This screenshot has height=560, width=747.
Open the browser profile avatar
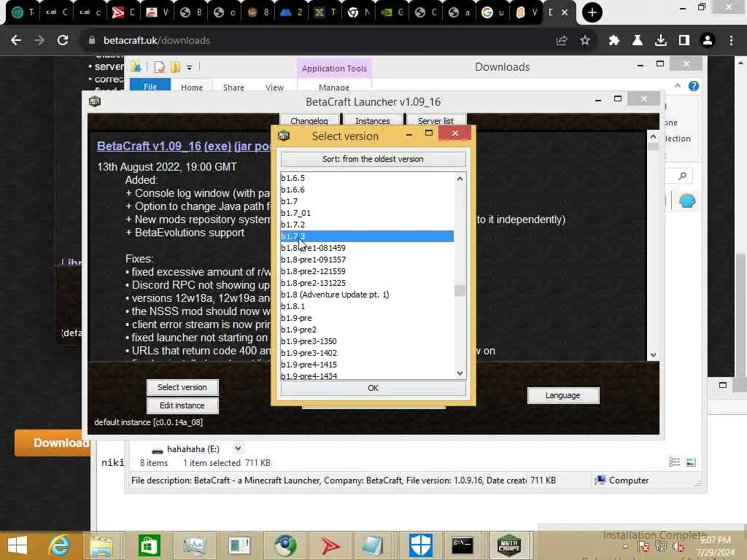708,41
